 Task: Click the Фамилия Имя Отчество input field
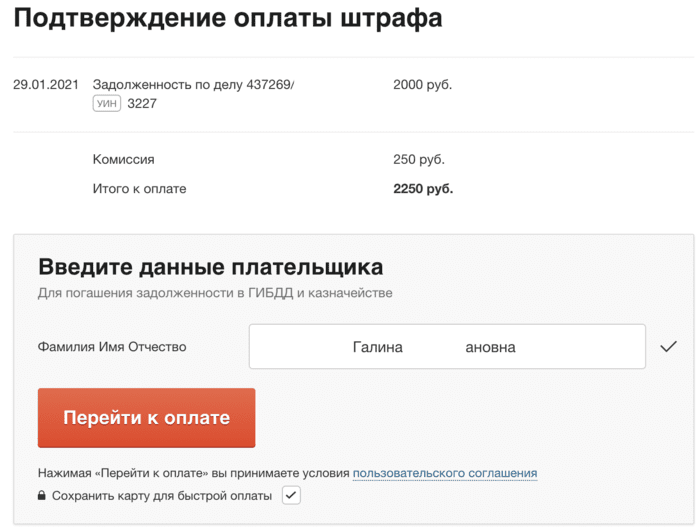447,347
